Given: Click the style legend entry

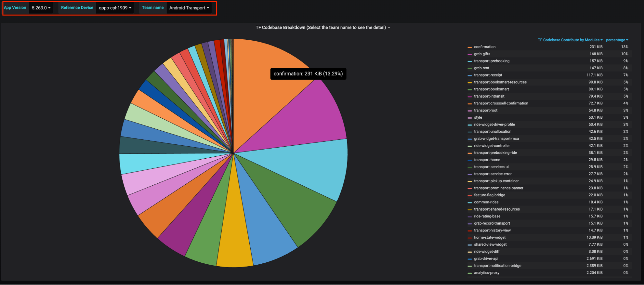Looking at the screenshot, I should pos(478,118).
